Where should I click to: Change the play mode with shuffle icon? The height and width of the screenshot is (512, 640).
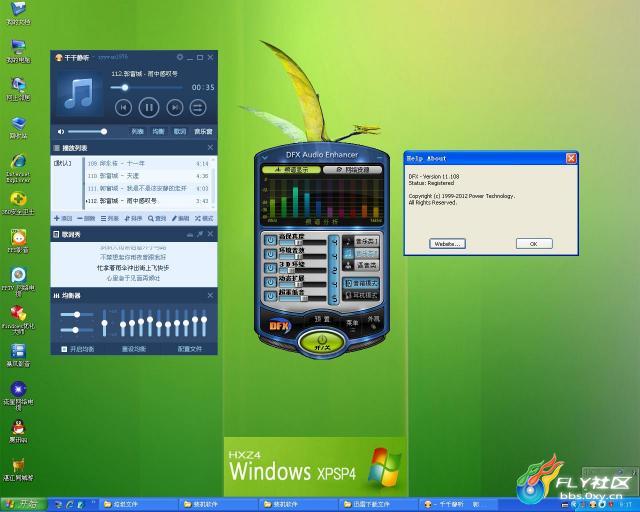pos(198,107)
